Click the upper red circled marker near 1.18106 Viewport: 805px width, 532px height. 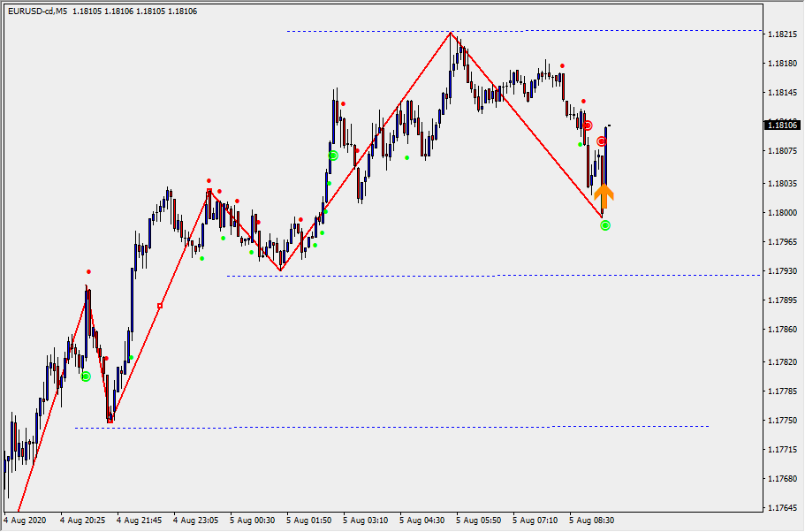[x=587, y=125]
